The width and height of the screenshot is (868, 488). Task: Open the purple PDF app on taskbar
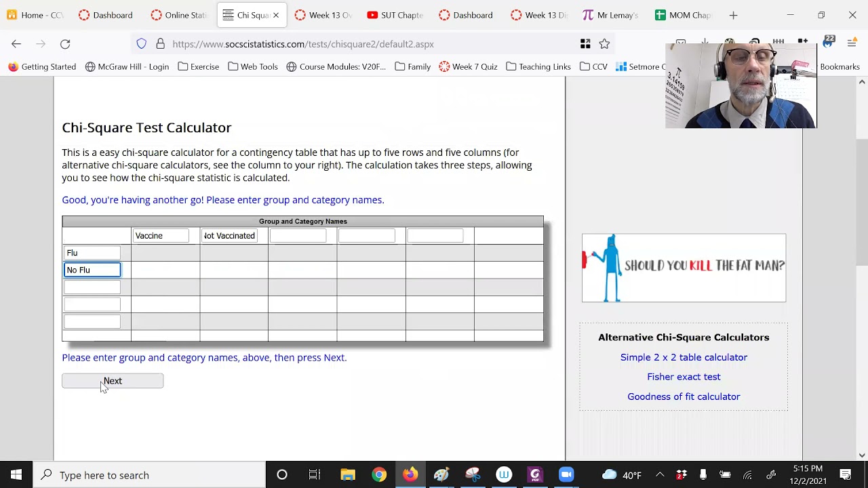pyautogui.click(x=535, y=475)
